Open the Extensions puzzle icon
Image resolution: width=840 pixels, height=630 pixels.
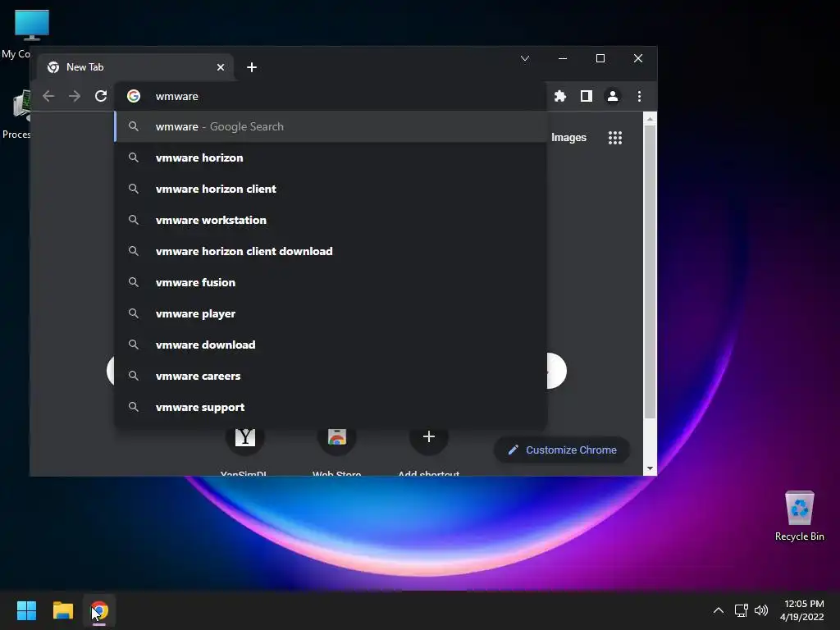(x=559, y=96)
